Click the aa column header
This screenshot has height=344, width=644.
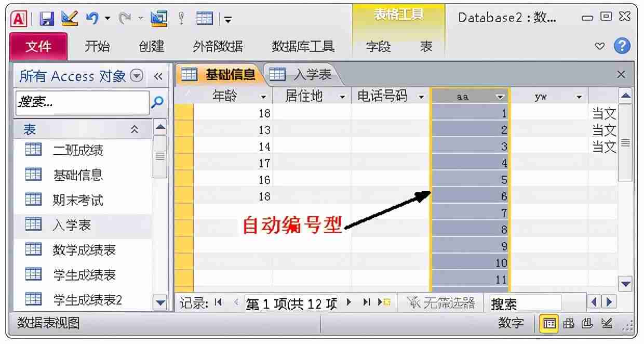[470, 97]
